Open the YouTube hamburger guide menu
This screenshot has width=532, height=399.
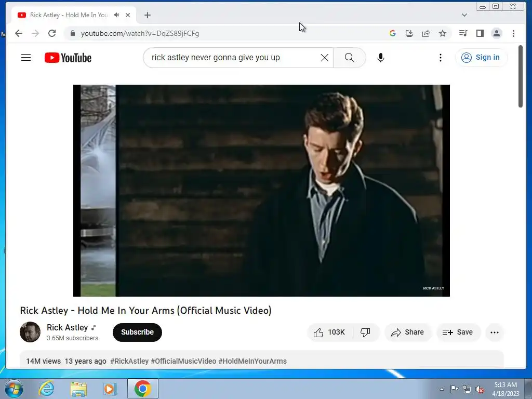(26, 58)
